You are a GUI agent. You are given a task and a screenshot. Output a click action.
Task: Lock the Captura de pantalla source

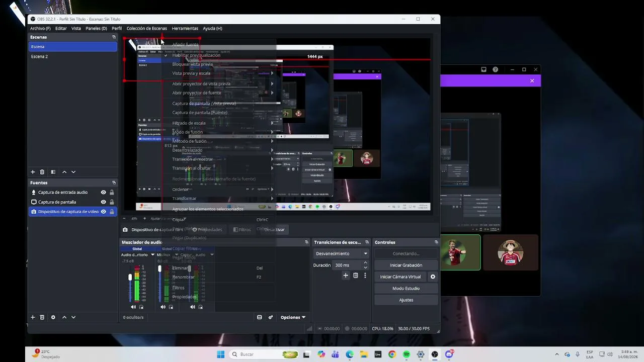tap(112, 202)
